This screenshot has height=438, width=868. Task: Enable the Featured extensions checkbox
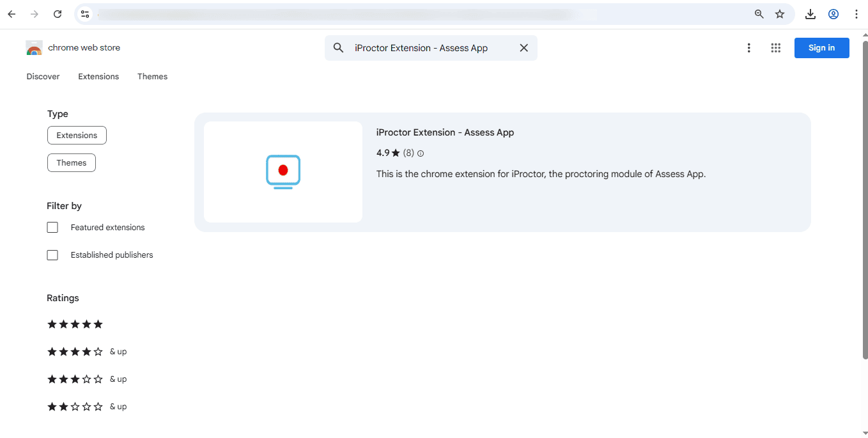pyautogui.click(x=52, y=228)
